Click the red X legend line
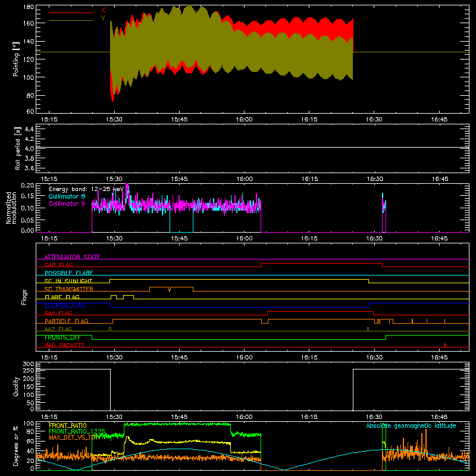476x476 pixels. point(71,12)
